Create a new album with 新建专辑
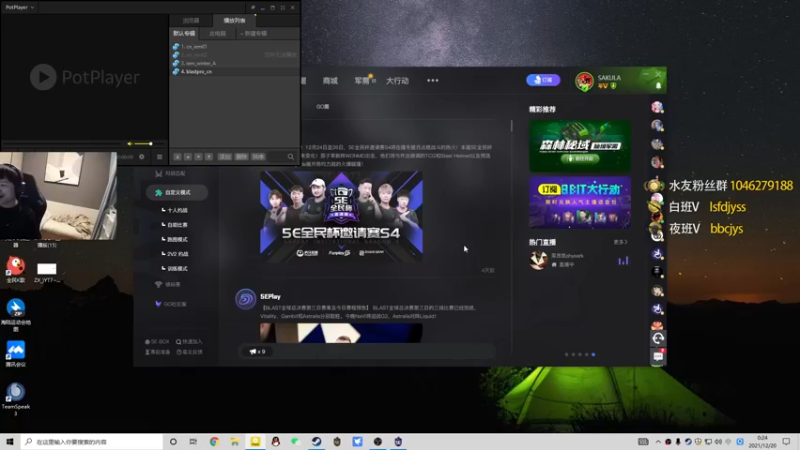Viewport: 800px width, 450px height. pyautogui.click(x=254, y=33)
